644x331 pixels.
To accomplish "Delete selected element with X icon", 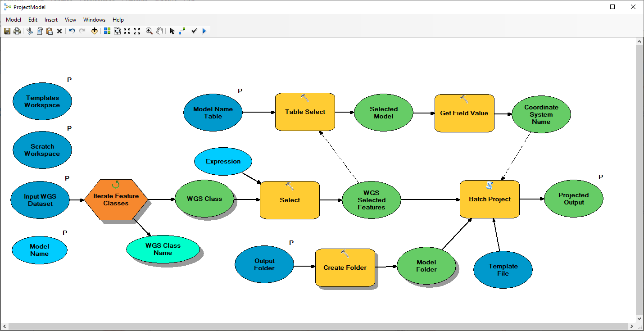I will (x=59, y=31).
